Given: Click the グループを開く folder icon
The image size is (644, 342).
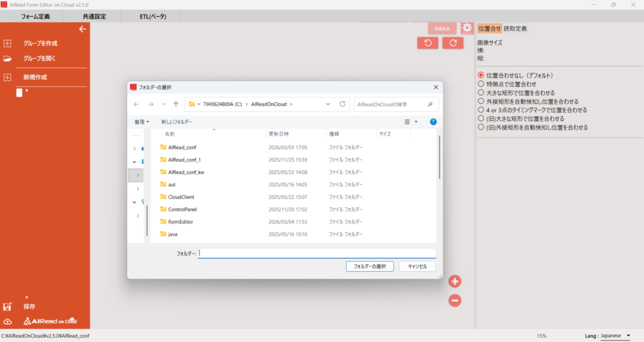Looking at the screenshot, I should point(8,58).
